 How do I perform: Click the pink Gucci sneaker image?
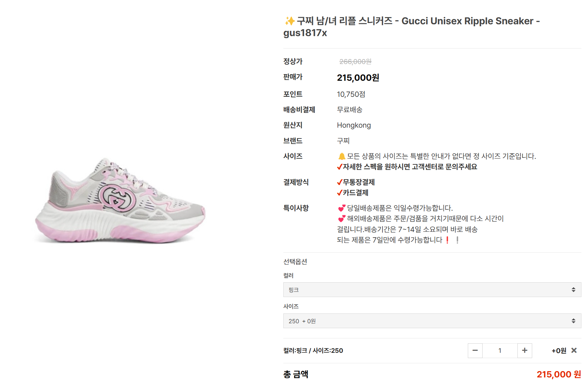coord(120,201)
